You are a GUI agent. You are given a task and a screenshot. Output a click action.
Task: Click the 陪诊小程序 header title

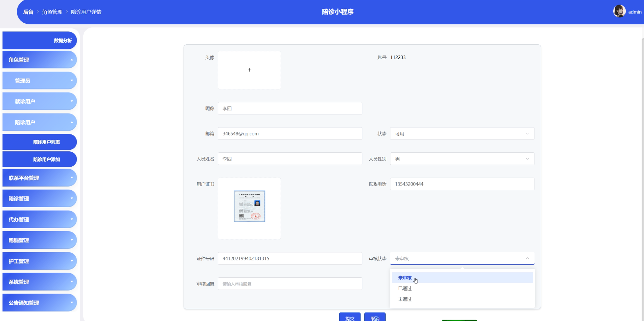pyautogui.click(x=338, y=12)
